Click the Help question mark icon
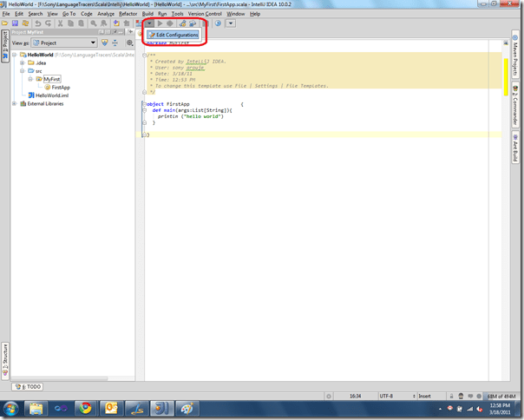524x420 pixels. (218, 23)
